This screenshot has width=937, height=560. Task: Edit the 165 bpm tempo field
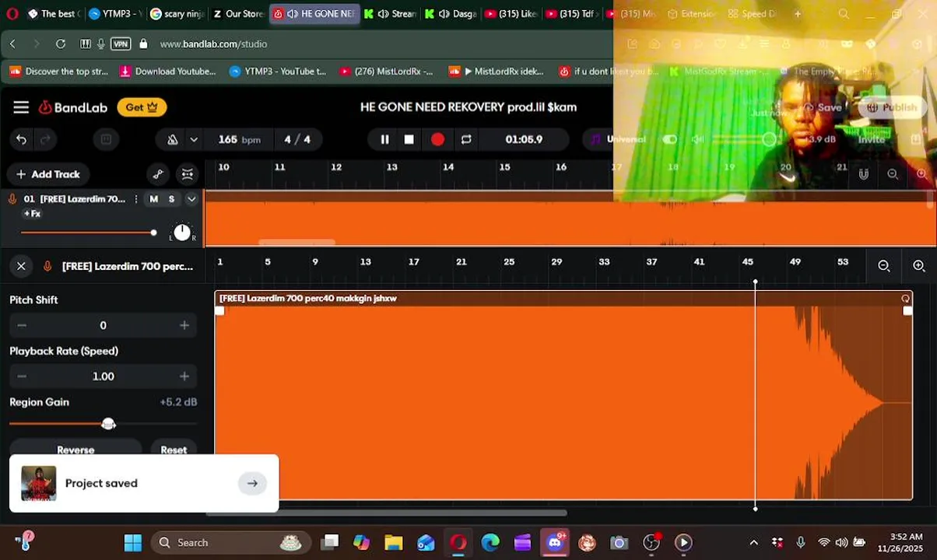pyautogui.click(x=239, y=139)
